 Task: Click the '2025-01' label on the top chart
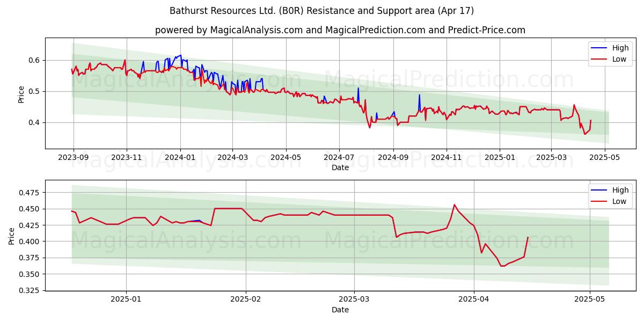[x=499, y=157]
